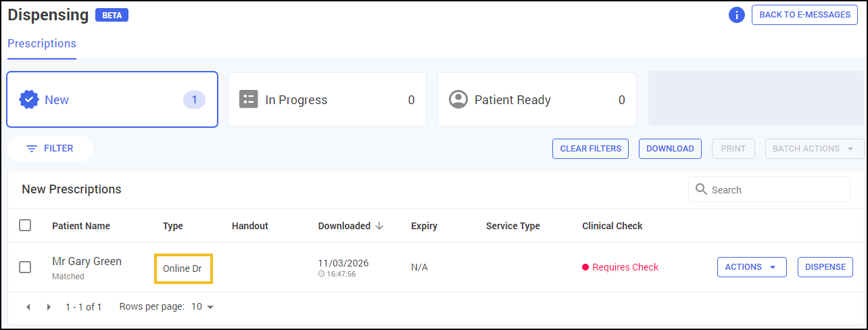868x330 pixels.
Task: Select the In Progress status card
Action: [327, 100]
